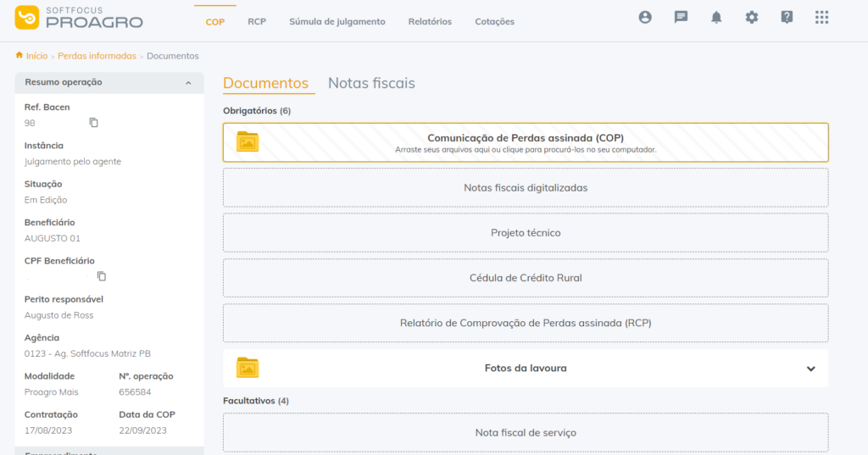Viewport: 868px width, 455px height.
Task: Open the Súmula de julgamento menu
Action: (337, 21)
